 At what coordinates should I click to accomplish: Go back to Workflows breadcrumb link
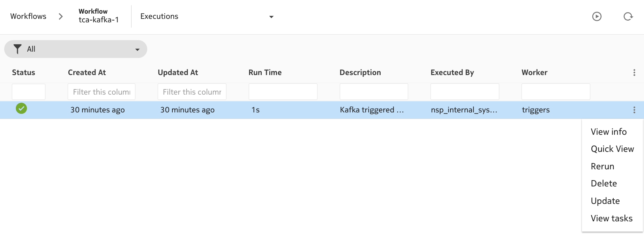[x=28, y=16]
